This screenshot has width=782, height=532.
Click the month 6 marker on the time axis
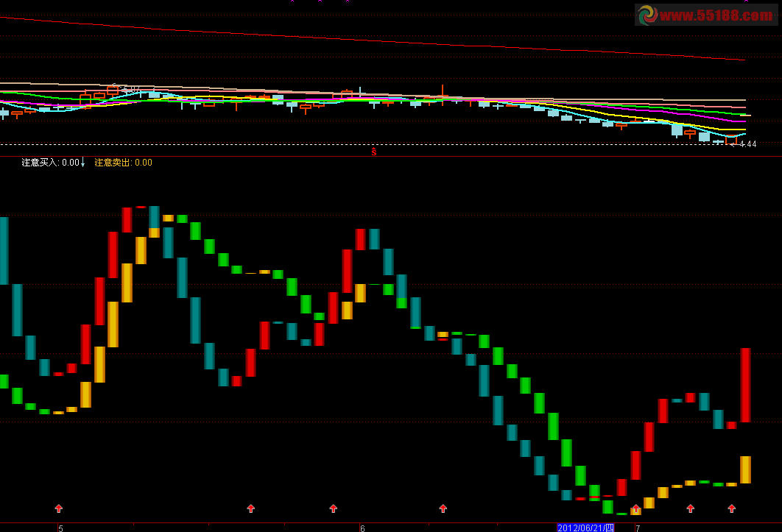[x=362, y=528]
